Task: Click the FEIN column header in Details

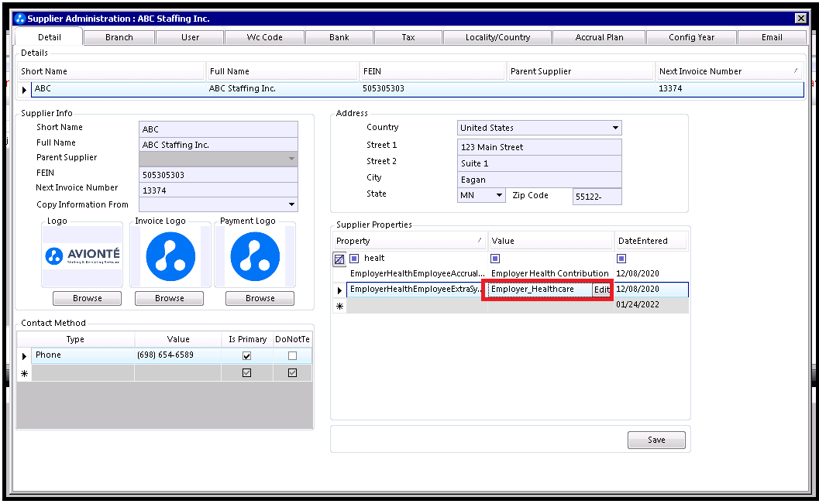Action: 433,71
